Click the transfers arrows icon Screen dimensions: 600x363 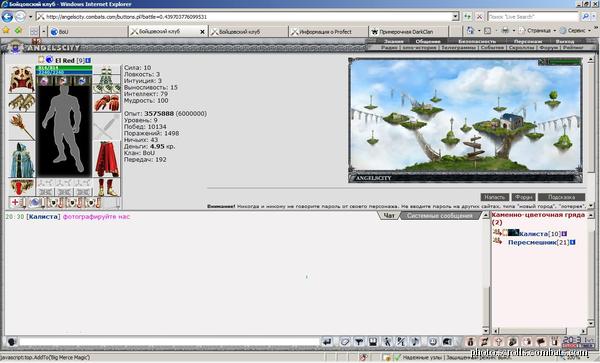click(484, 342)
